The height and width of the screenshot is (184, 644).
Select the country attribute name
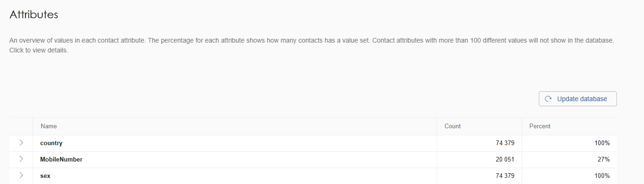click(x=51, y=143)
